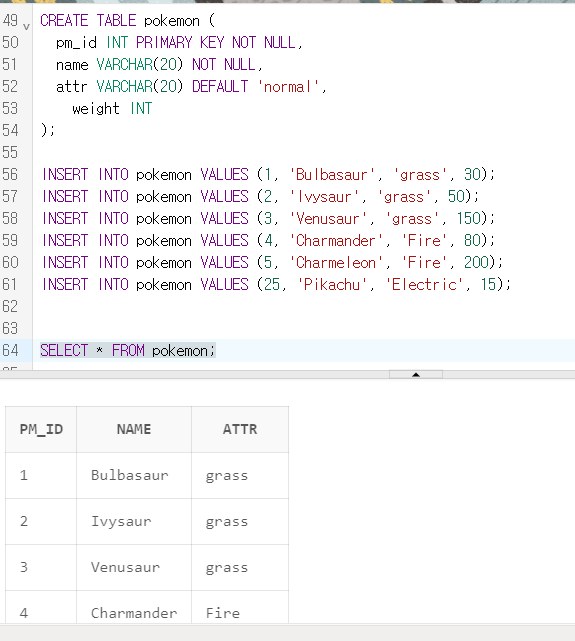The width and height of the screenshot is (575, 641).
Task: Click the Ivysaur name cell
Action: pyautogui.click(x=134, y=521)
